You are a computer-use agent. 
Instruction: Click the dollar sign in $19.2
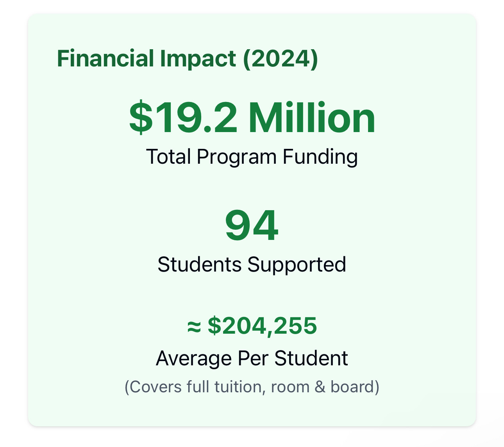coord(141,118)
